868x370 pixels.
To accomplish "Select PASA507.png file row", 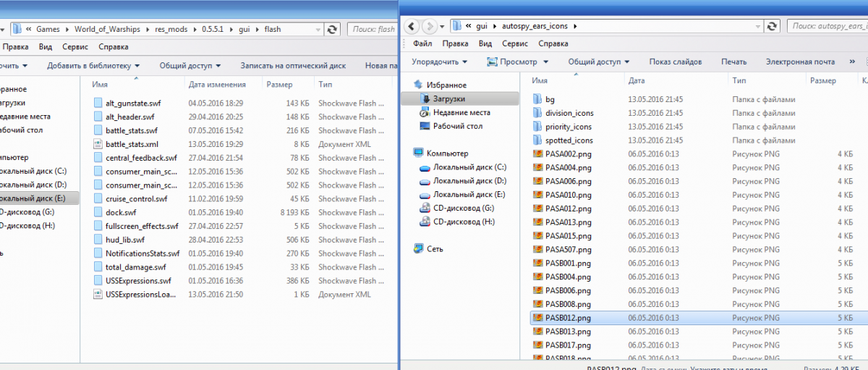I will point(698,250).
